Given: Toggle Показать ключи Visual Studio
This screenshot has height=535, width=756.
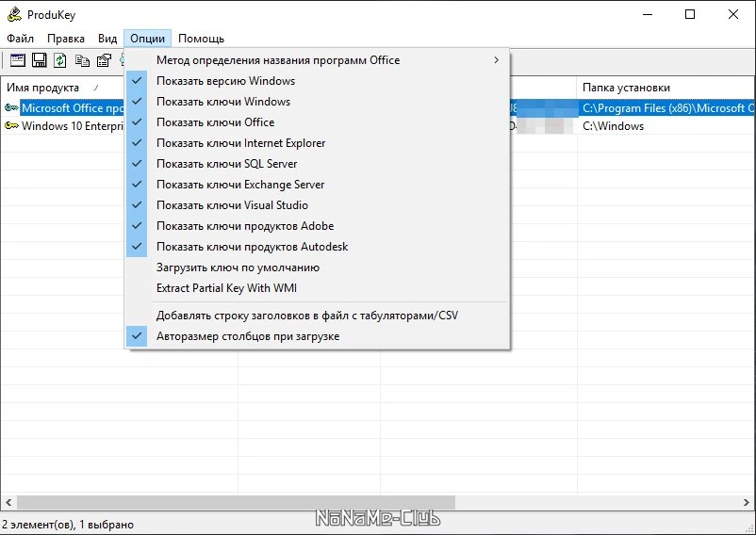Looking at the screenshot, I should coord(318,205).
